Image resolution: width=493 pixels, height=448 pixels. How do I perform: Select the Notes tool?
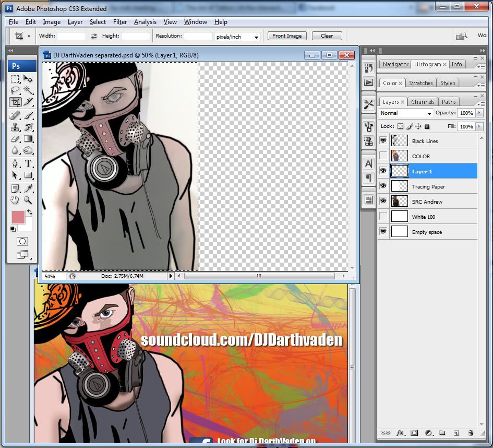[15, 188]
